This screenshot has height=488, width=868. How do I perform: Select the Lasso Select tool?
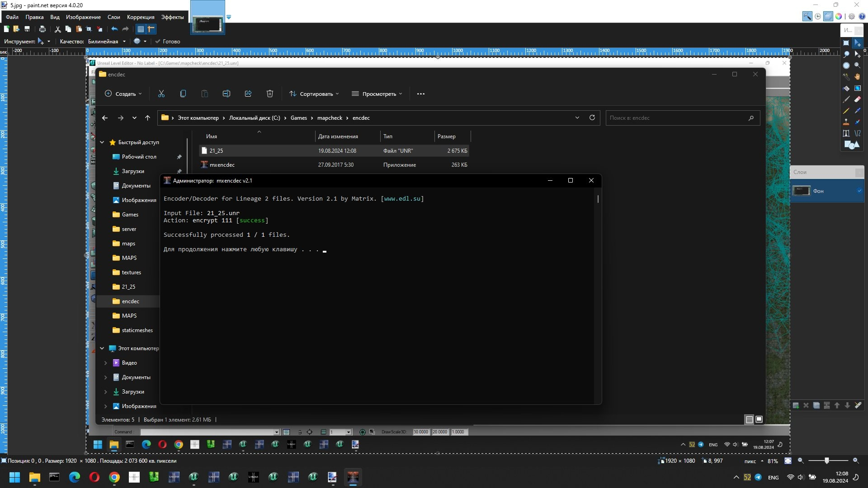coord(846,54)
